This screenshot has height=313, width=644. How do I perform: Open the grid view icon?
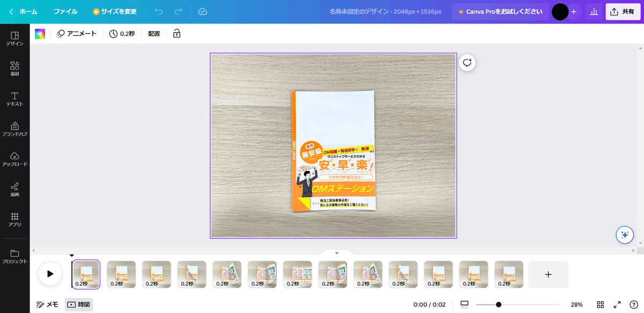601,304
